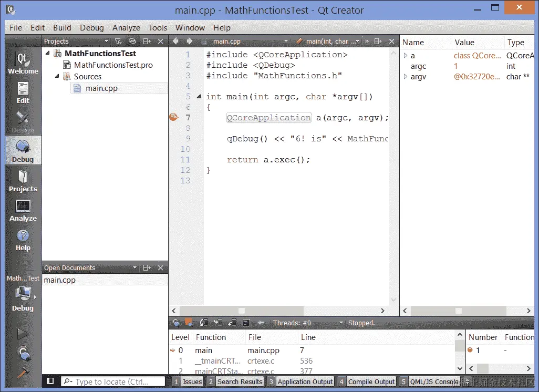Image resolution: width=539 pixels, height=392 pixels.
Task: Open the Math...Test kit selector
Action: point(23,293)
